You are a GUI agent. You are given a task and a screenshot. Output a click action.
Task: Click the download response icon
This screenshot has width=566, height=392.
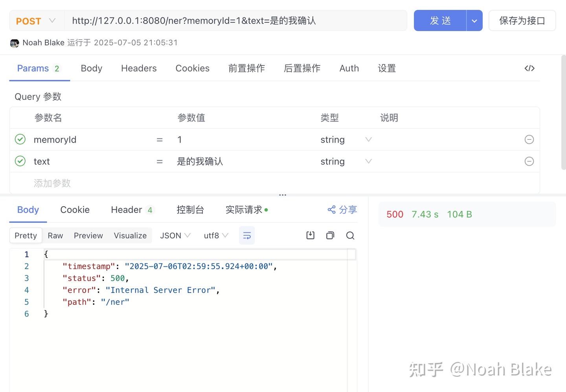pos(310,235)
